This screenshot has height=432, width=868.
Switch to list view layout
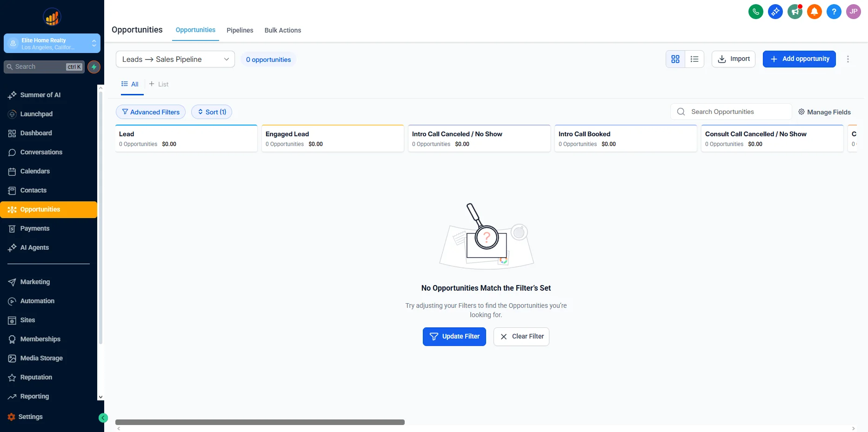click(x=694, y=59)
